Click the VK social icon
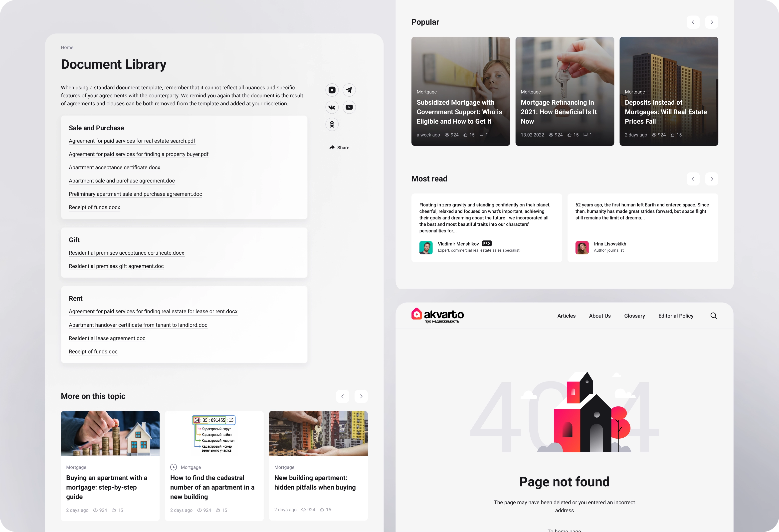 (x=332, y=107)
